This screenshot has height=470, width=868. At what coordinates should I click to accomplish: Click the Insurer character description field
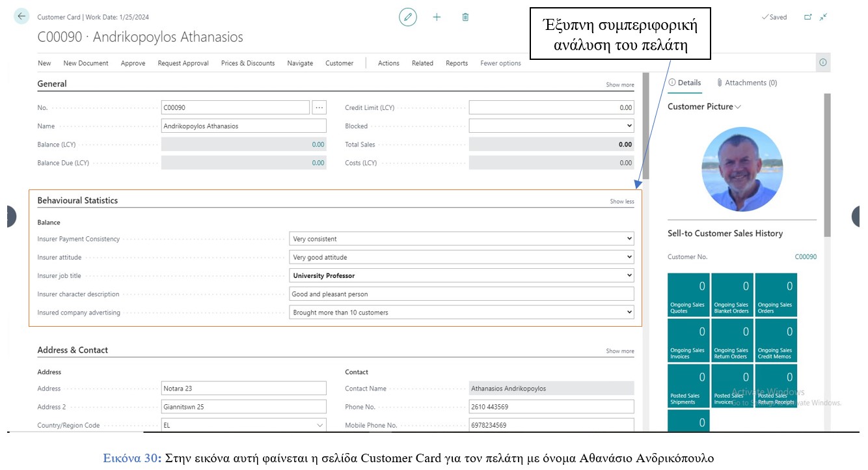tap(461, 294)
